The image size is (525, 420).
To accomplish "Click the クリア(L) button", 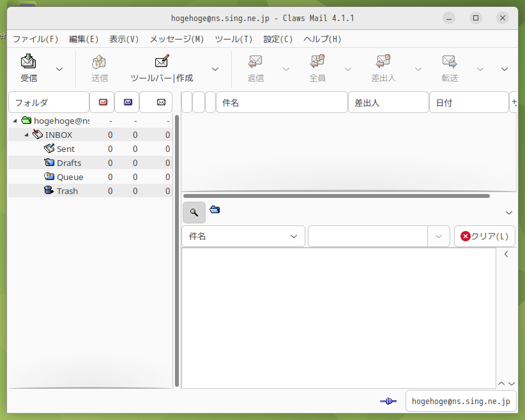I will [485, 236].
